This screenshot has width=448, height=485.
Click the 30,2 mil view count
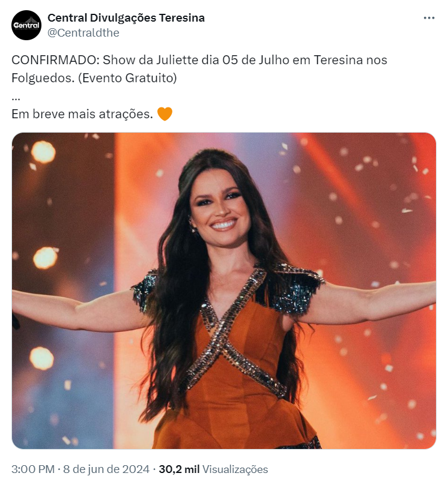(179, 469)
